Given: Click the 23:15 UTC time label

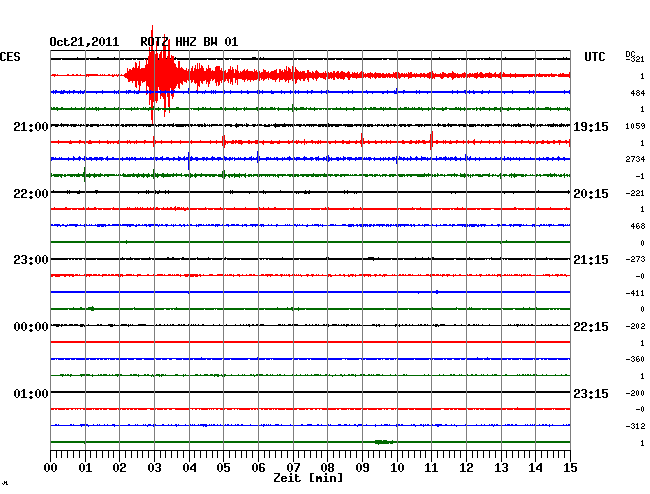Looking at the screenshot, I should tap(591, 394).
